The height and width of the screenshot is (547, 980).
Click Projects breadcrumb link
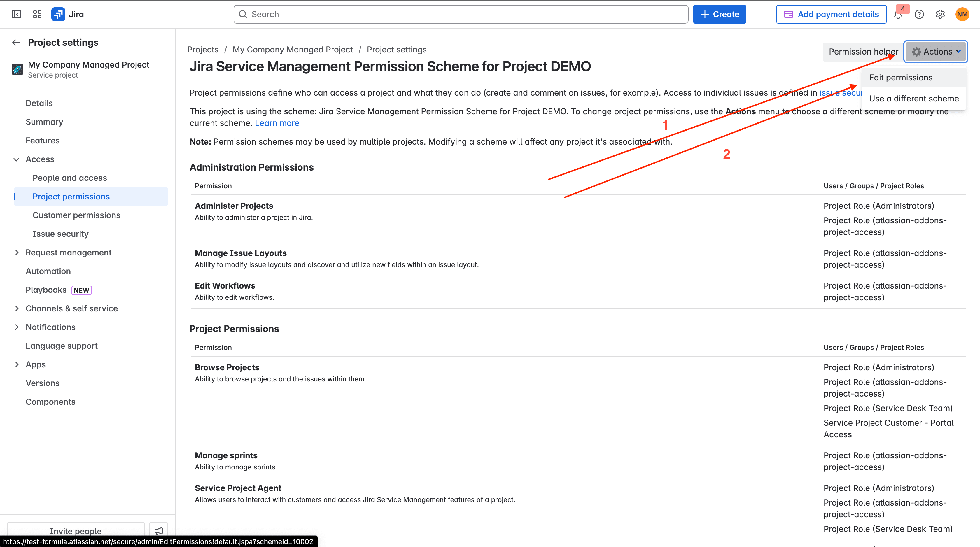click(203, 50)
